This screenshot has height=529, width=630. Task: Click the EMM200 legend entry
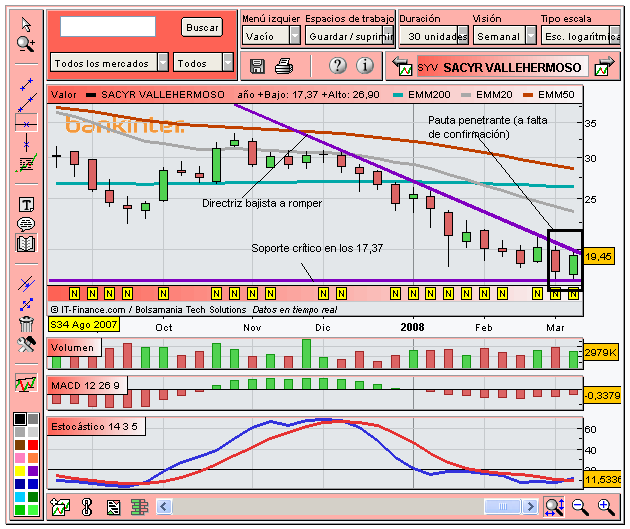(422, 95)
